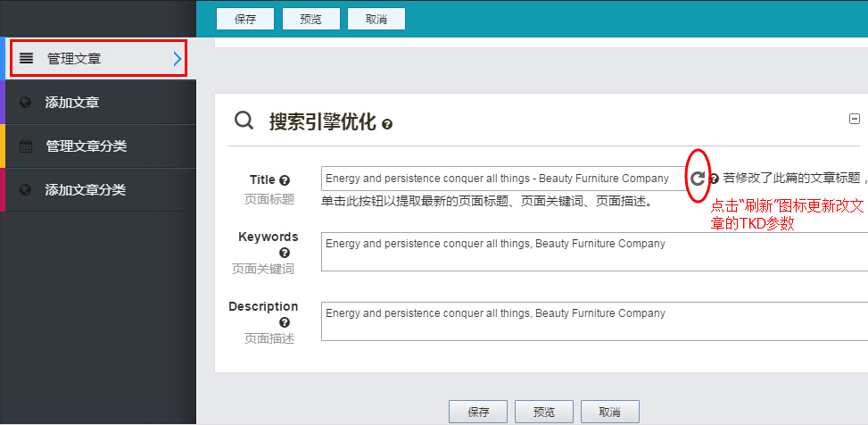Go to 管理文章分类 in the sidebar
The height and width of the screenshot is (425, 868).
coord(98,146)
